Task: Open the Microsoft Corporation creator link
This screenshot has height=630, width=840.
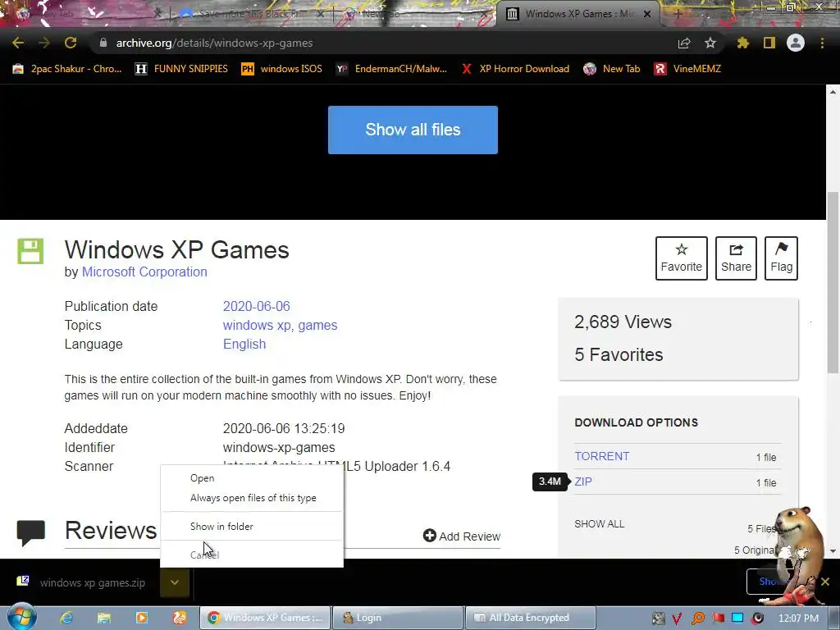Action: coord(144,272)
